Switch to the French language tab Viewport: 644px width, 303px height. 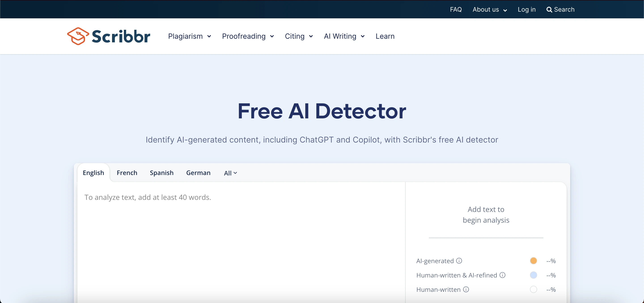point(127,173)
